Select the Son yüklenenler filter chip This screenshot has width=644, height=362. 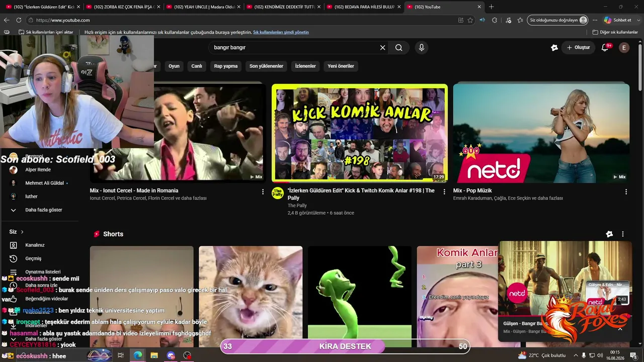pos(266,66)
